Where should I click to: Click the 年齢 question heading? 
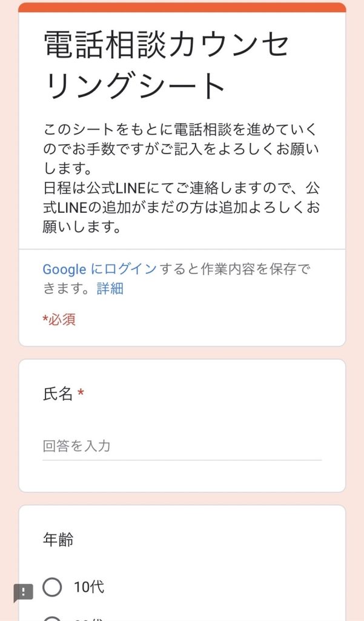coord(58,539)
